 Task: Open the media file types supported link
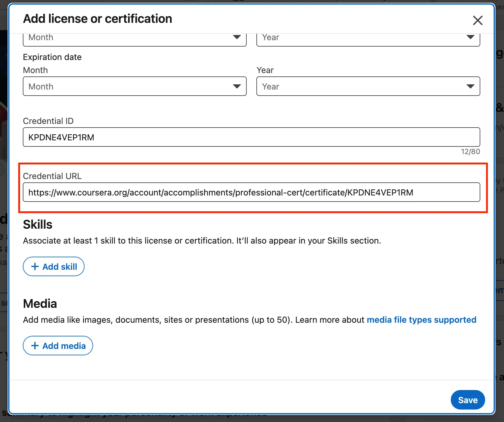click(x=421, y=320)
